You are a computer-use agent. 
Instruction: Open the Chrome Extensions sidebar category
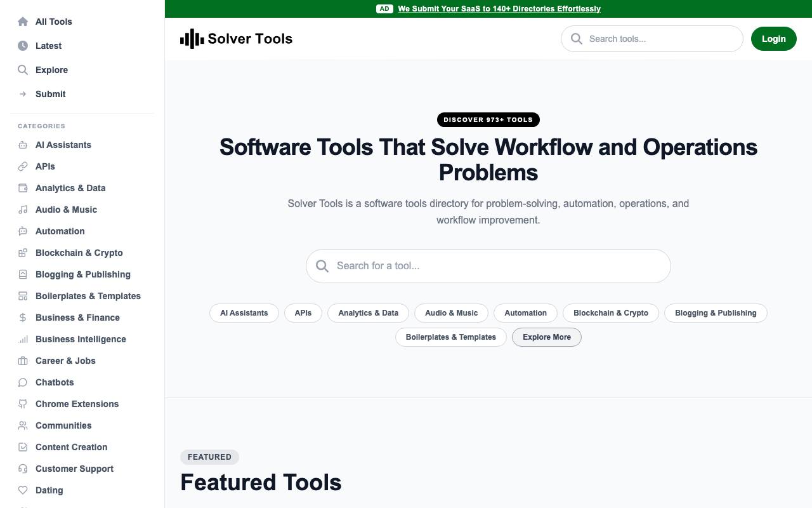82,404
